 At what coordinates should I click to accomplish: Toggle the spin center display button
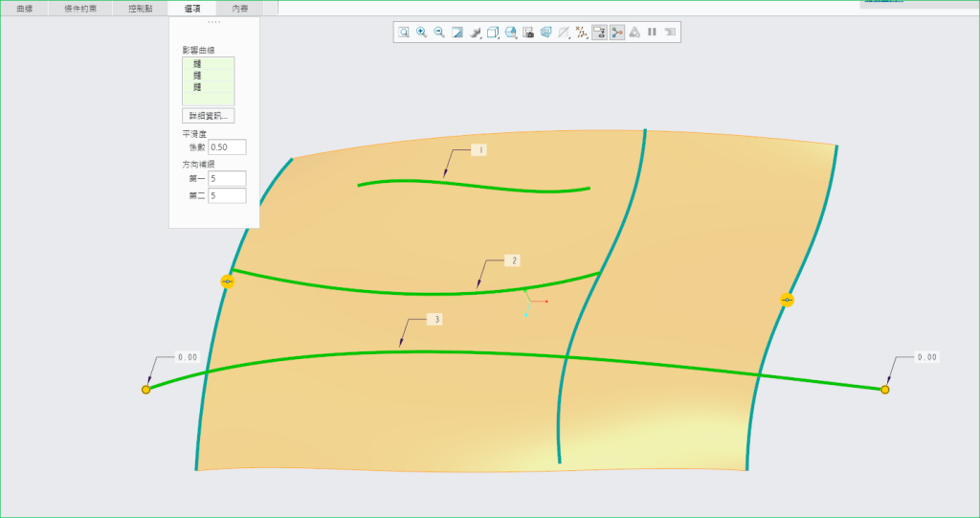(616, 32)
